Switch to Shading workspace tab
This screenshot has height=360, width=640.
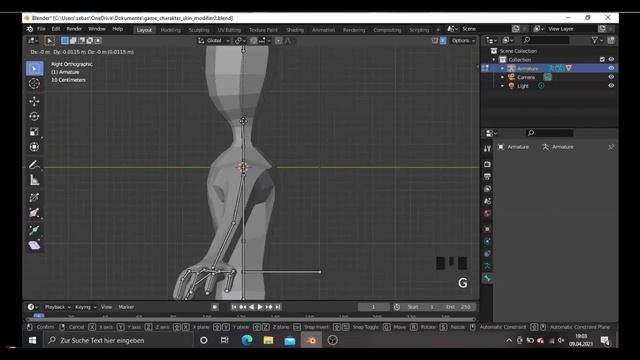click(295, 30)
